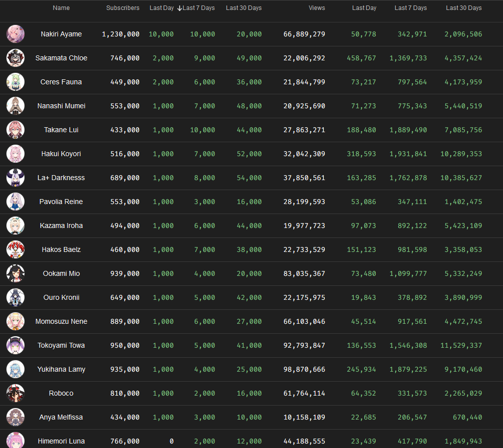Viewport: 503px width, 448px height.
Task: Open Roboco's avatar thumbnail
Action: pyautogui.click(x=15, y=393)
